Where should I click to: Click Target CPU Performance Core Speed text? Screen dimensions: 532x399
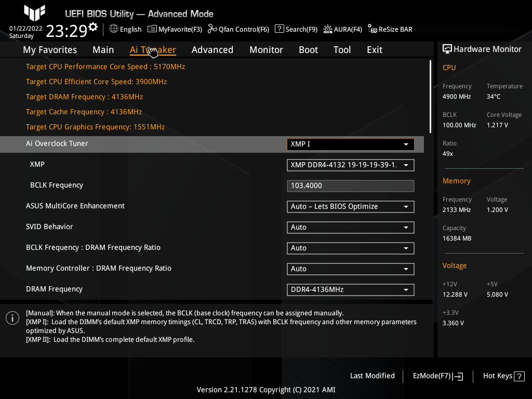(105, 66)
